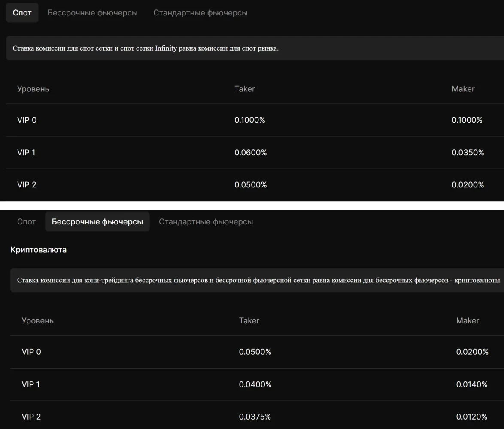This screenshot has width=504, height=429.
Task: Click the copy-trading perpetual futures commission notice
Action: (x=259, y=280)
